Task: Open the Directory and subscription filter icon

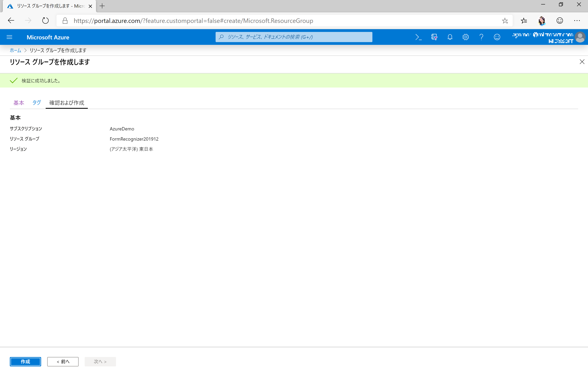Action: [x=434, y=37]
